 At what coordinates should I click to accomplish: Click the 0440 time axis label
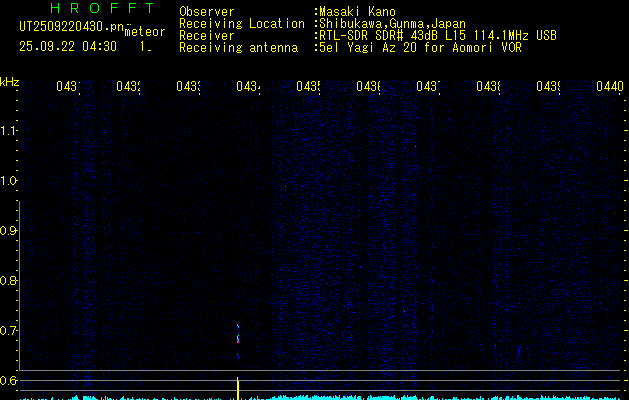point(610,86)
